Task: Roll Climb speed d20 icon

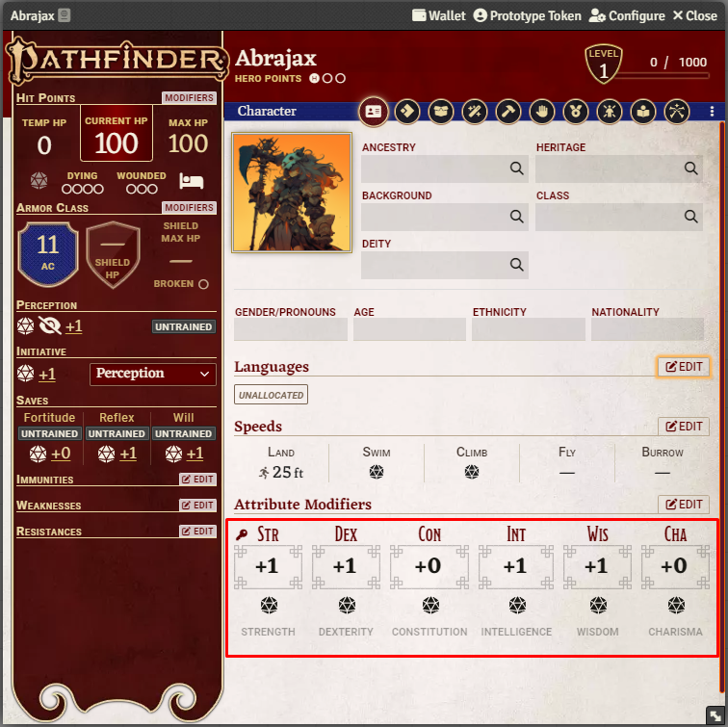Action: click(472, 472)
